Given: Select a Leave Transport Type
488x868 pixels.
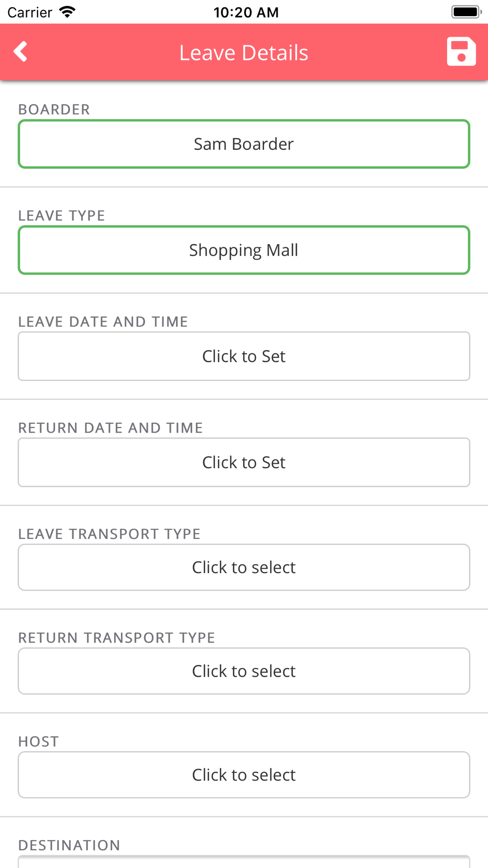Looking at the screenshot, I should [244, 567].
